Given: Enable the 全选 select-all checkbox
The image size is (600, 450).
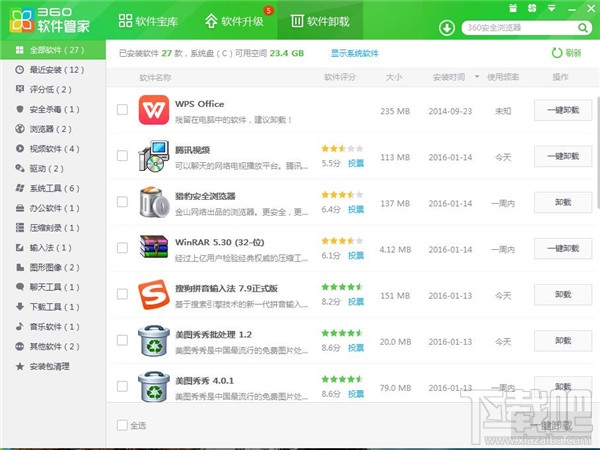Looking at the screenshot, I should [x=122, y=425].
